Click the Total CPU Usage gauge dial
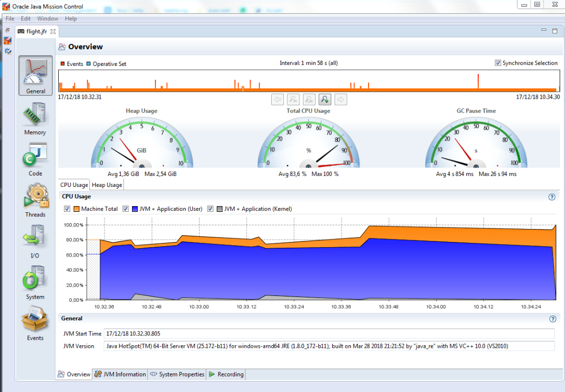The image size is (565, 392). click(x=308, y=142)
